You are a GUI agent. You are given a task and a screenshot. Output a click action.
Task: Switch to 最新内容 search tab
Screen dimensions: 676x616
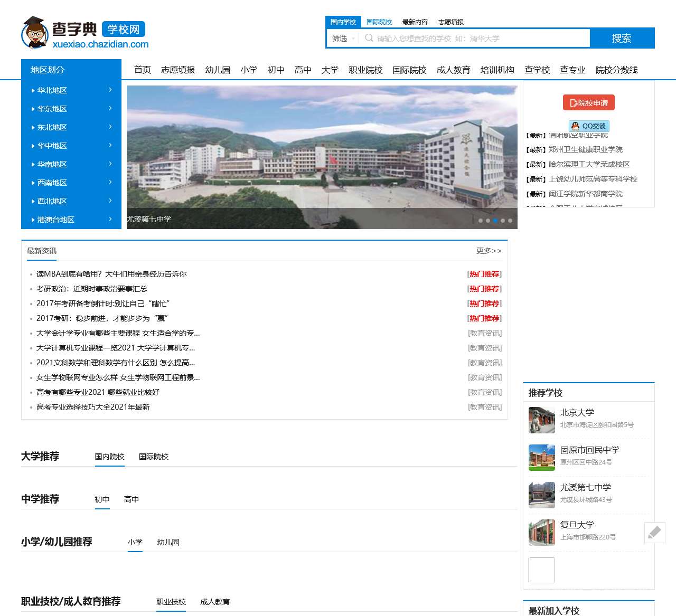pyautogui.click(x=415, y=22)
